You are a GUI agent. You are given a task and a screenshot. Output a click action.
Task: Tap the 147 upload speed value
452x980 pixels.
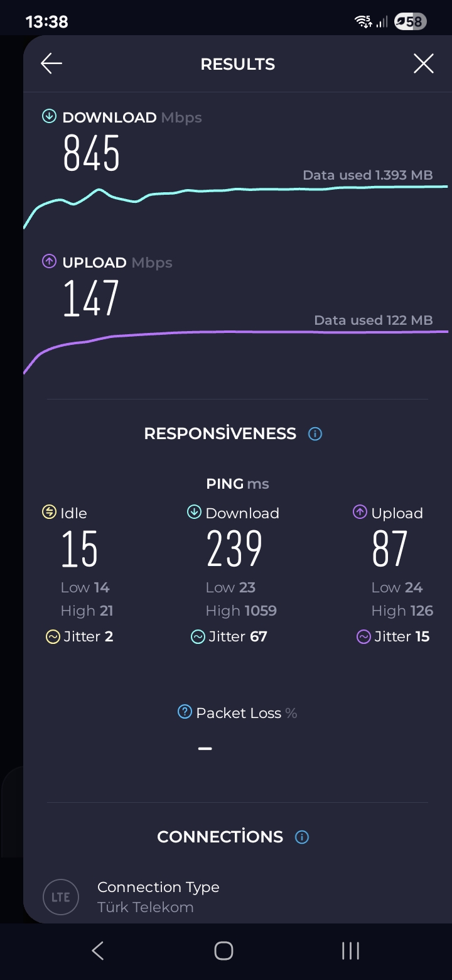92,298
